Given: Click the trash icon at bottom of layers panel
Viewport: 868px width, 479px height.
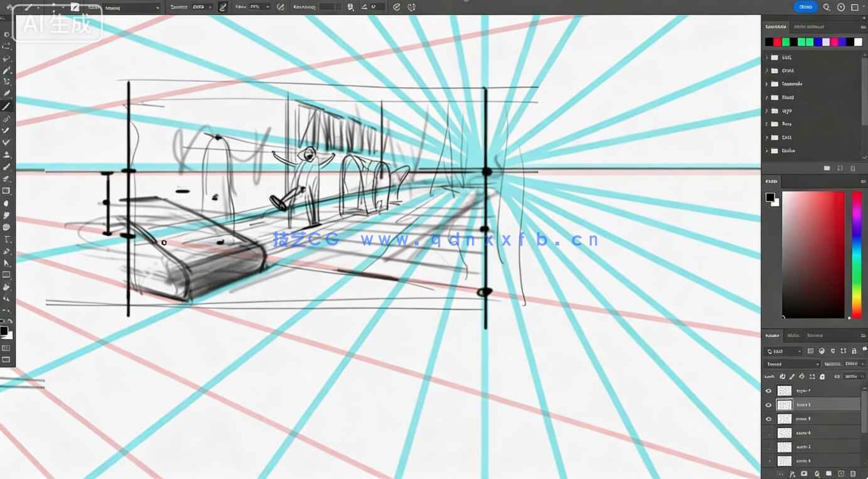Looking at the screenshot, I should tap(852, 473).
